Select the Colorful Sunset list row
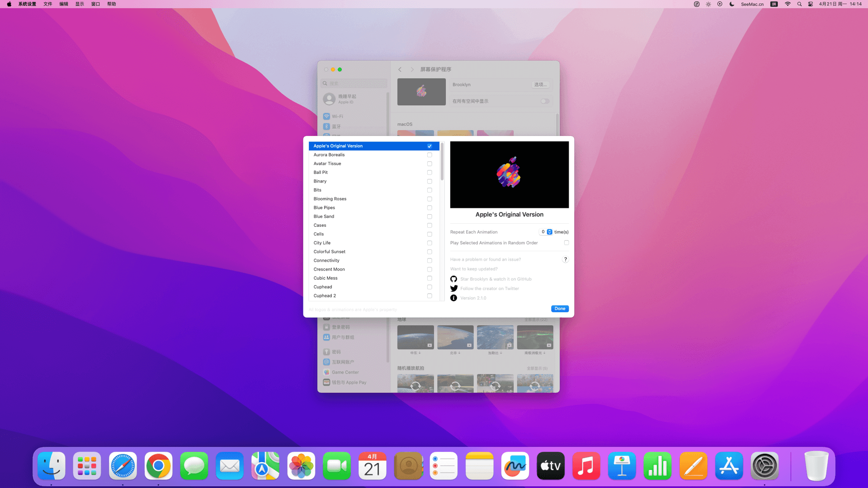 [x=374, y=252]
